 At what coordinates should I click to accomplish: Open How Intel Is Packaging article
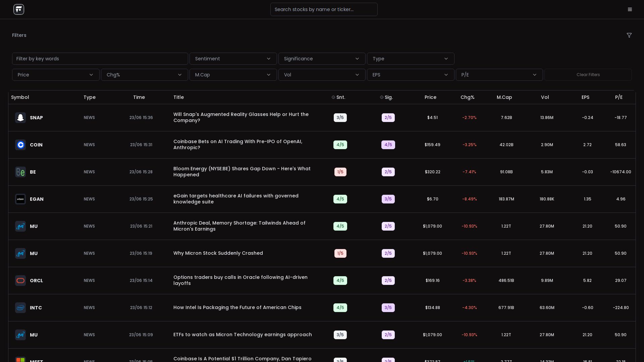(237, 308)
